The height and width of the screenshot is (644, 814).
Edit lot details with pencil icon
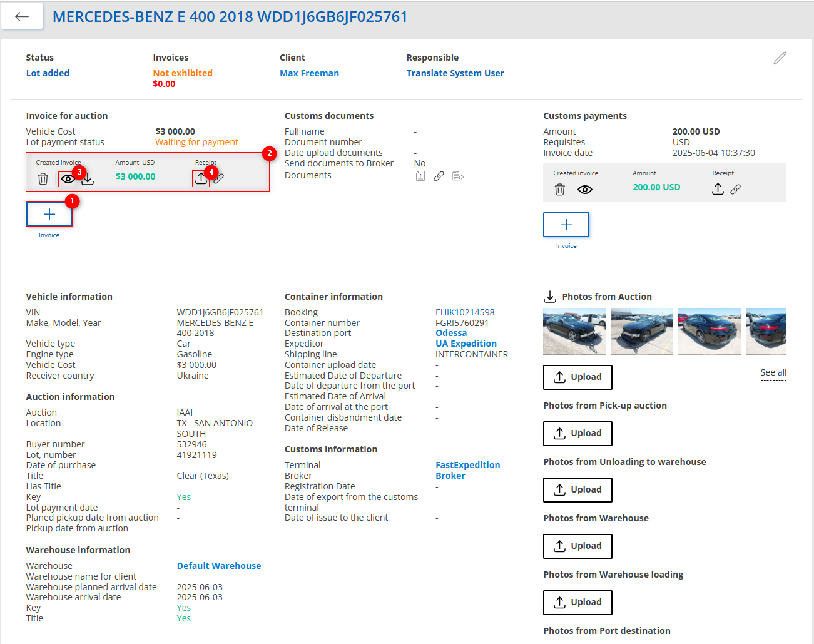click(780, 58)
